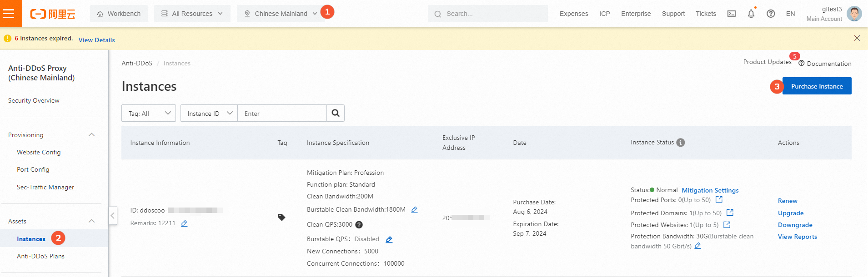The image size is (868, 277).
Task: Open the Cloud Shell terminal icon
Action: click(732, 14)
